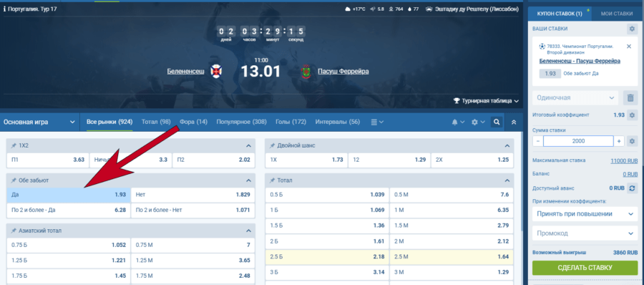Select Asian total 0.75 Б at 1.052
The height and width of the screenshot is (285, 644).
69,245
